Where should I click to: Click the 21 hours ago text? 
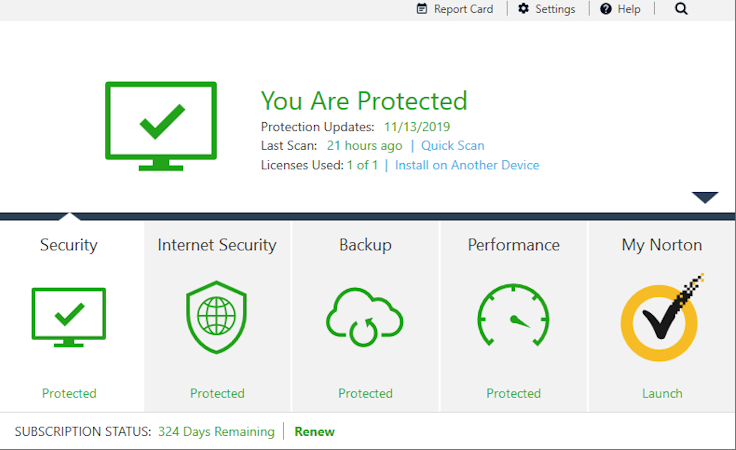pos(365,145)
